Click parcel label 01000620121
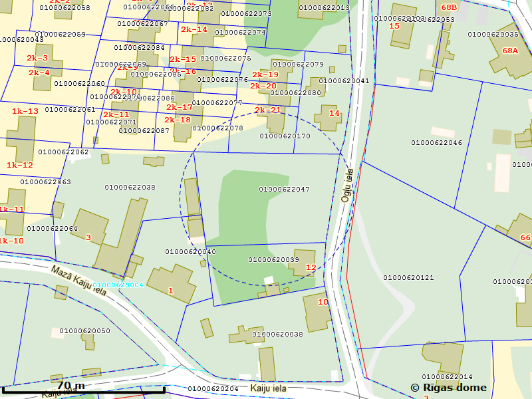Image resolution: width=532 pixels, height=399 pixels. click(408, 277)
